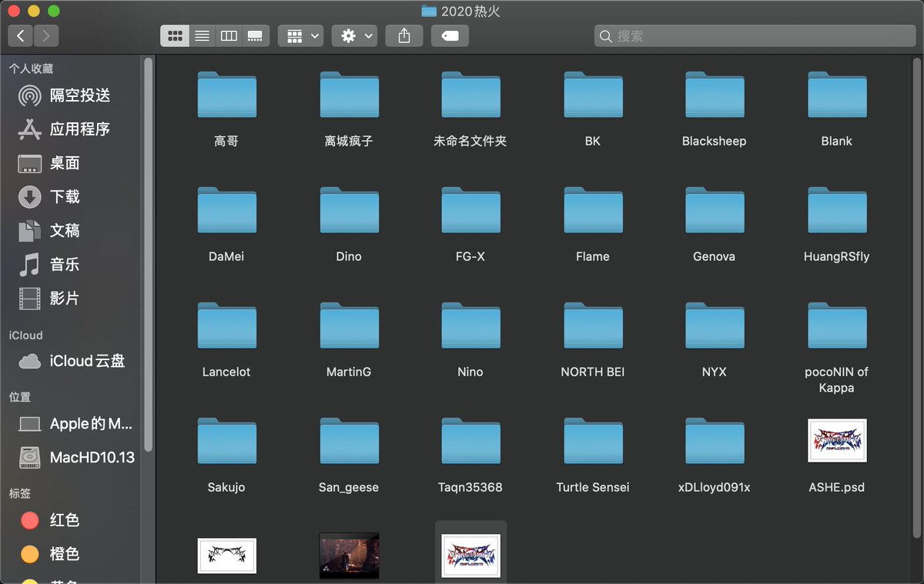924x584 pixels.
Task: Select the Nino folder
Action: [470, 325]
